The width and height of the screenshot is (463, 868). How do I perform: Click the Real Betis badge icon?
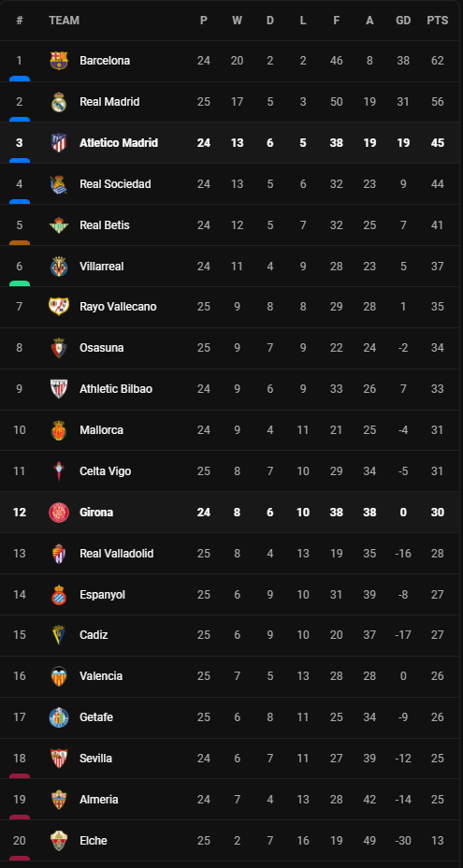(59, 224)
